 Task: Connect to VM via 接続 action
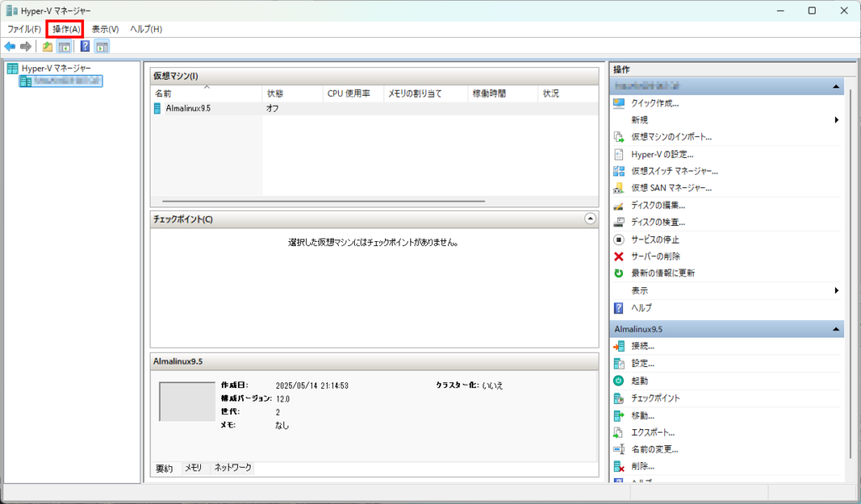[642, 346]
